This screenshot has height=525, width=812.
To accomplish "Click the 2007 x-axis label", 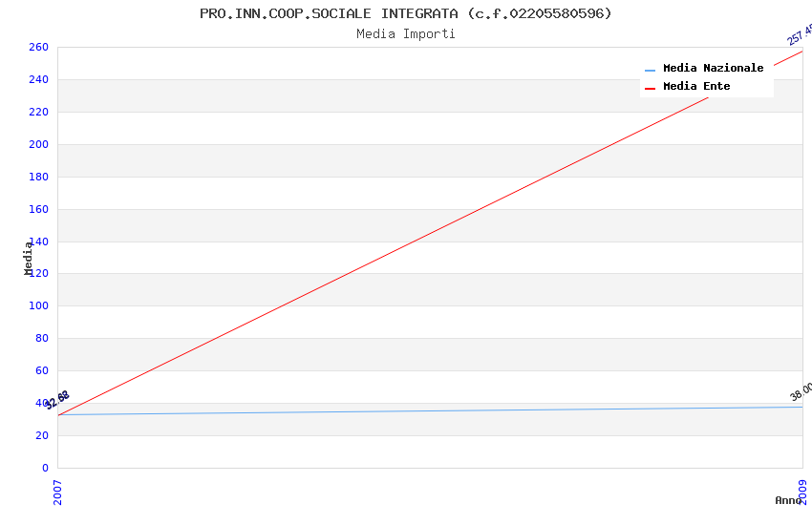I will (57, 493).
